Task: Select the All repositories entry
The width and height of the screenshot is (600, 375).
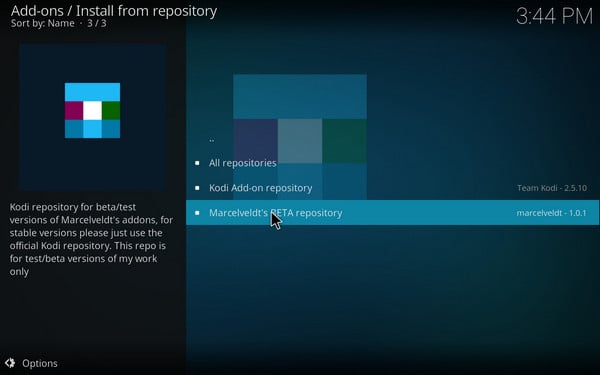Action: [393, 163]
